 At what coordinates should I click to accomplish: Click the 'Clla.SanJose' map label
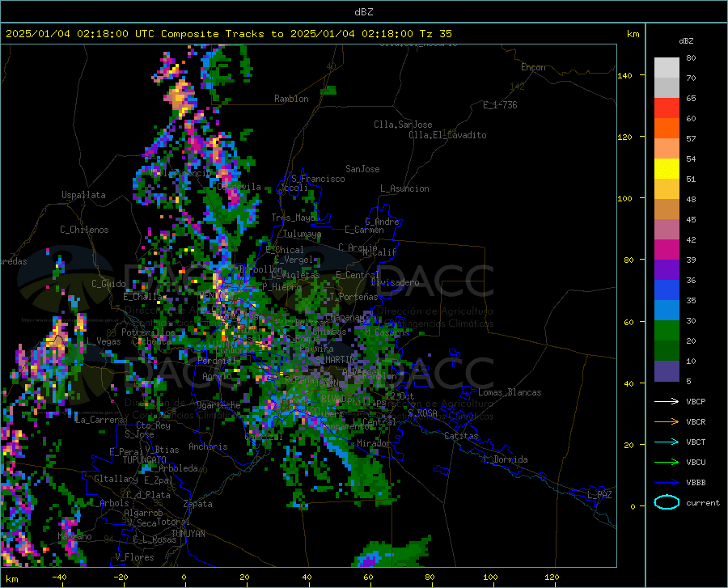click(x=403, y=125)
